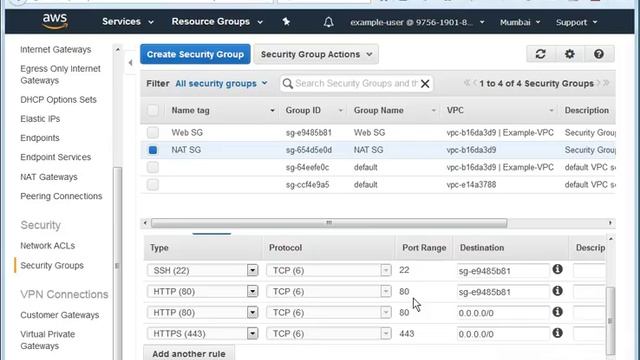Open Customer Gateways in sidebar
The image size is (640, 360).
coord(60,315)
